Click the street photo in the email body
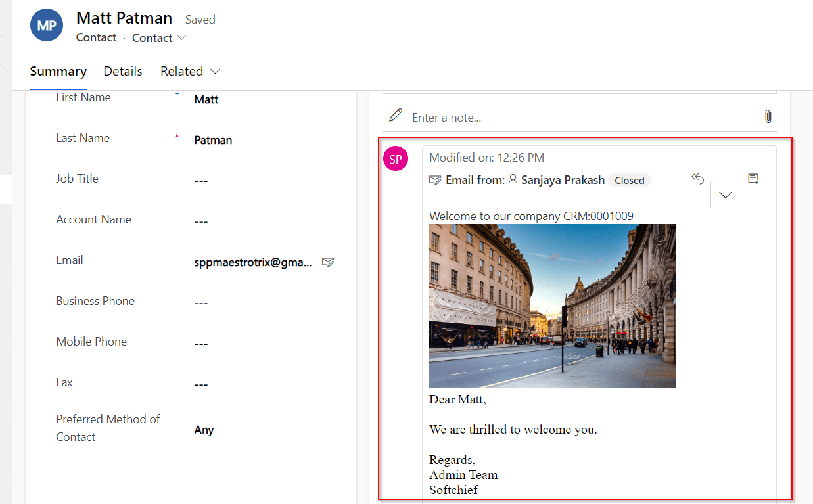This screenshot has width=813, height=504. point(552,306)
